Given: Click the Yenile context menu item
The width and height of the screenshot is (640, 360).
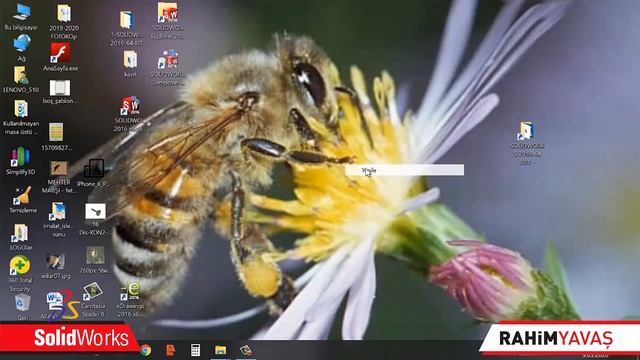Looking at the screenshot, I should [x=404, y=170].
